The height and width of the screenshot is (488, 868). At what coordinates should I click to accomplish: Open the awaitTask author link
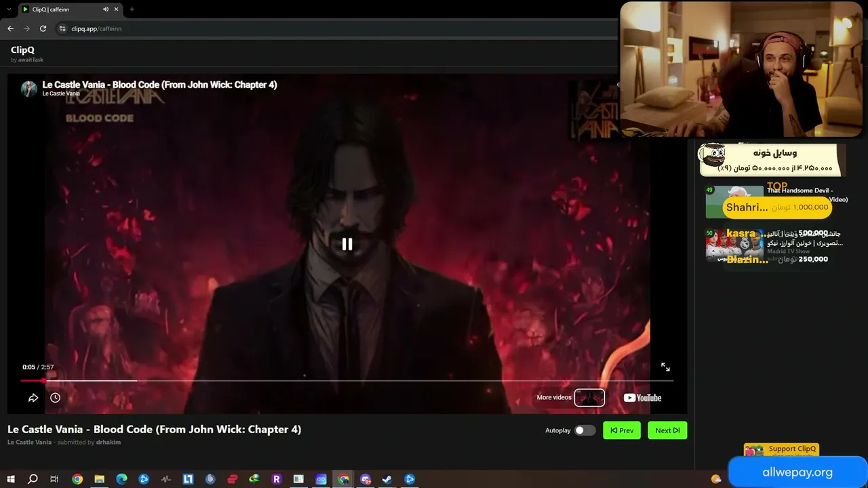tap(31, 60)
